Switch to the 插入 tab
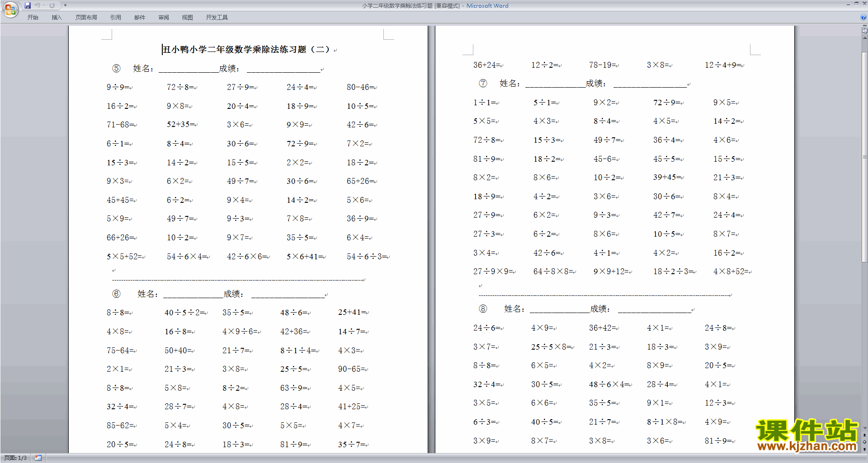Screen dimensions: 868x463 click(57, 18)
